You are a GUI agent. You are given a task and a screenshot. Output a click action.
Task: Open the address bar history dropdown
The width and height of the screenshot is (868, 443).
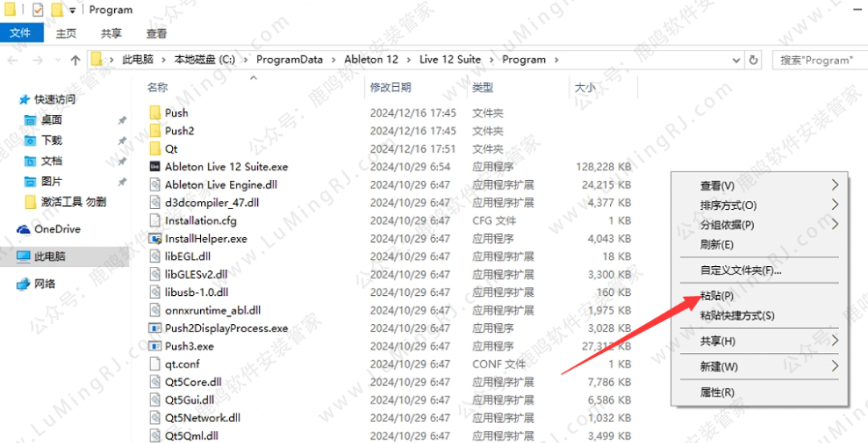click(x=736, y=59)
